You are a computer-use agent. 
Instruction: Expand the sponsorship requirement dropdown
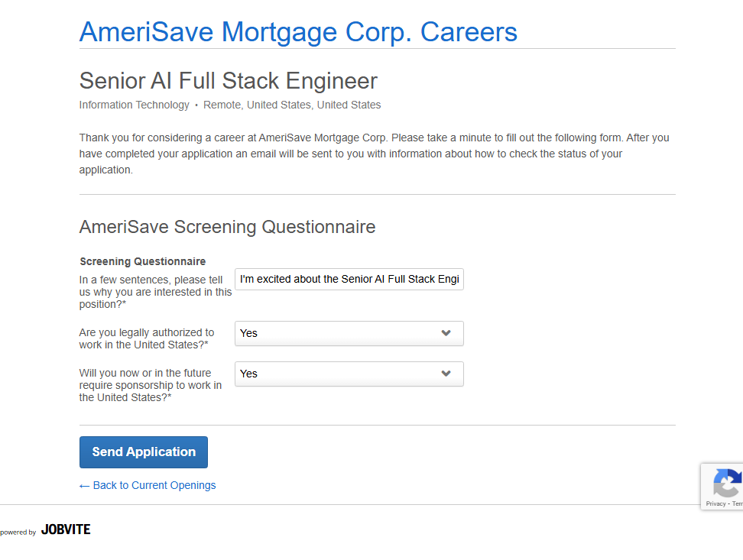point(349,374)
